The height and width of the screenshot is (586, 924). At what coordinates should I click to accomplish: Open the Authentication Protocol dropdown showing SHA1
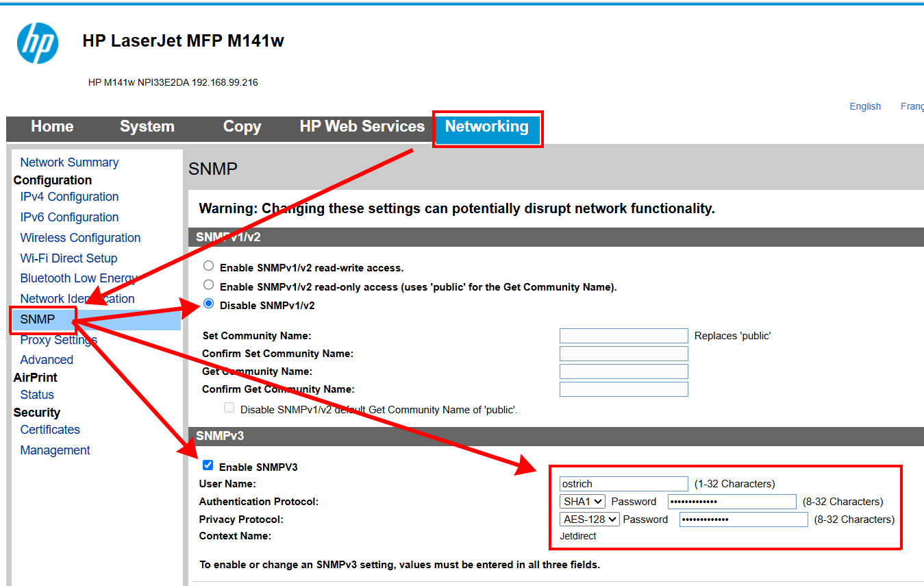coord(582,501)
